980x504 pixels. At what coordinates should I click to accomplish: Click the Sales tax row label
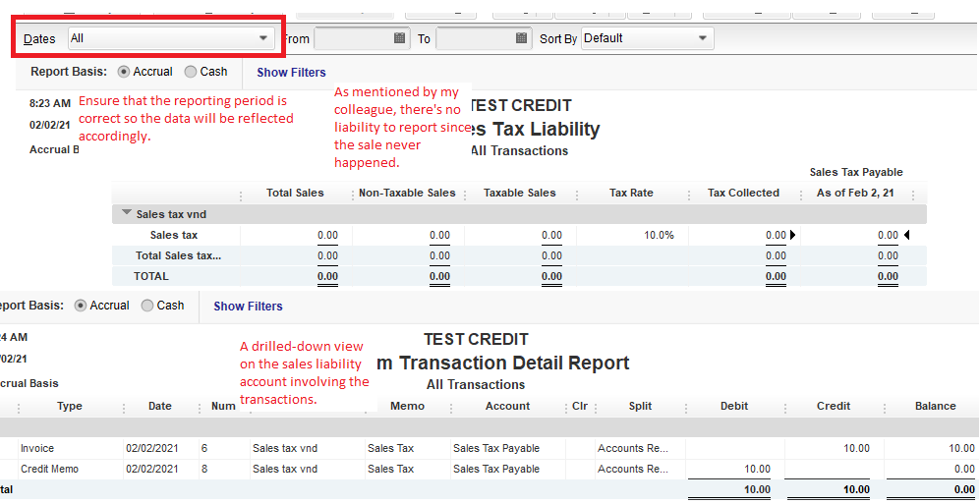click(174, 236)
